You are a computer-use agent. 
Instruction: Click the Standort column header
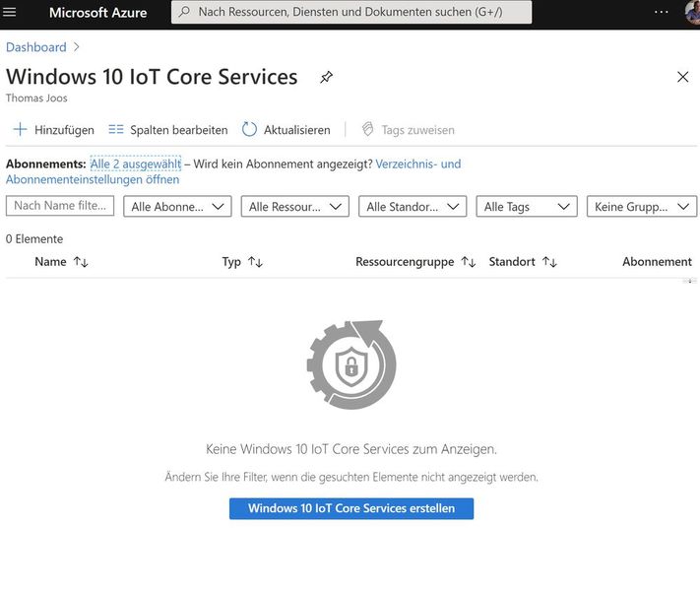tap(512, 262)
